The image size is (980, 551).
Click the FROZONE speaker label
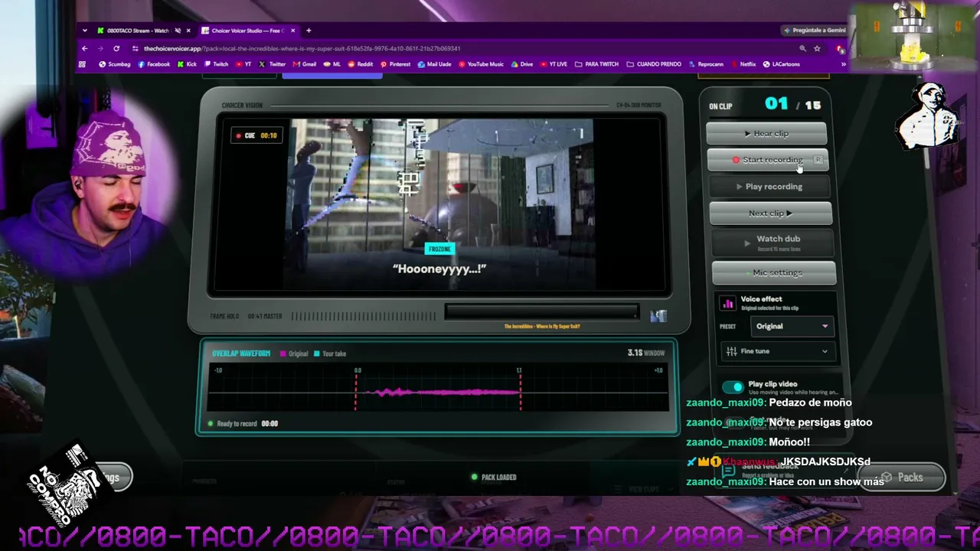(439, 249)
